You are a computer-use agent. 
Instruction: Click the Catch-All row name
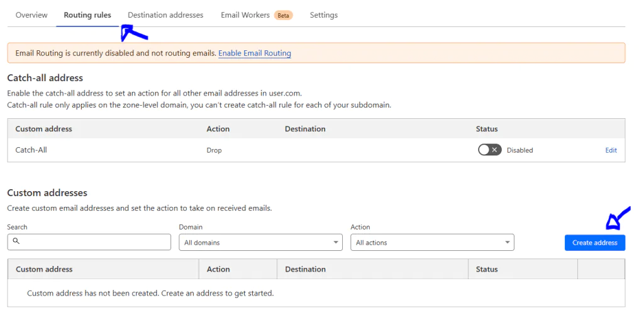point(31,150)
